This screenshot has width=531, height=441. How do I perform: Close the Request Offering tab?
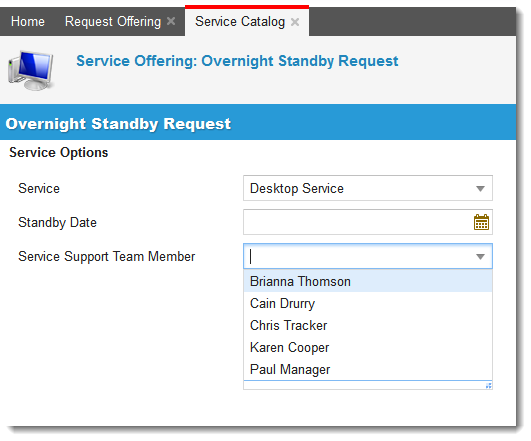click(171, 21)
